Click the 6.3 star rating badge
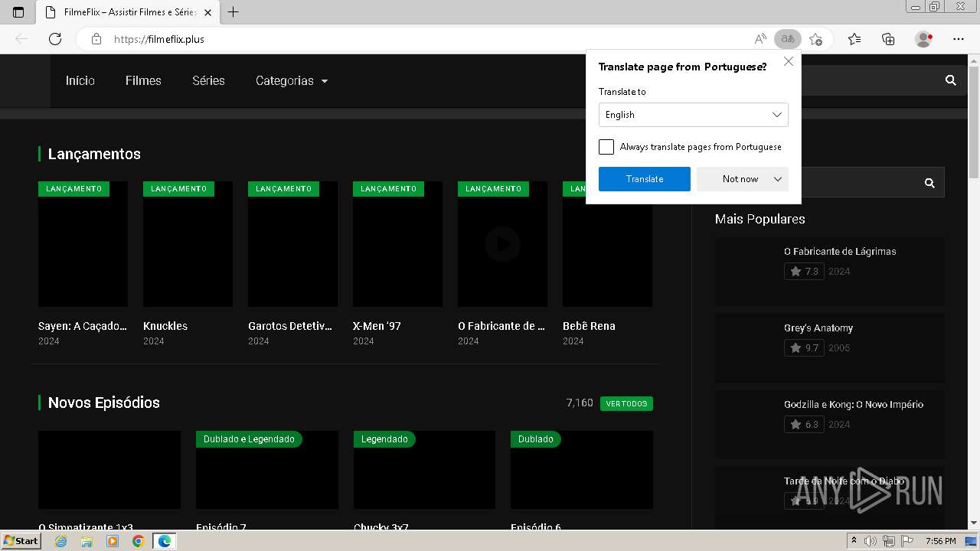Viewport: 980px width, 551px height. click(x=804, y=425)
